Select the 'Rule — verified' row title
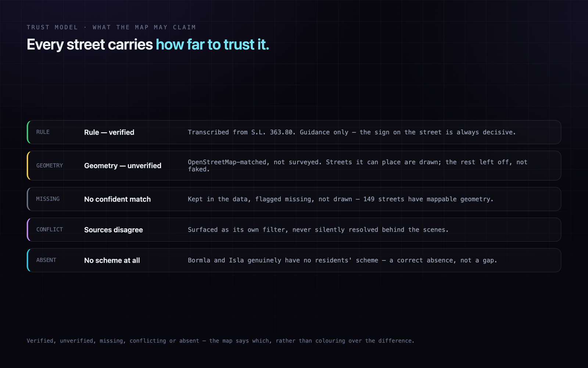The width and height of the screenshot is (588, 368). coord(109,132)
